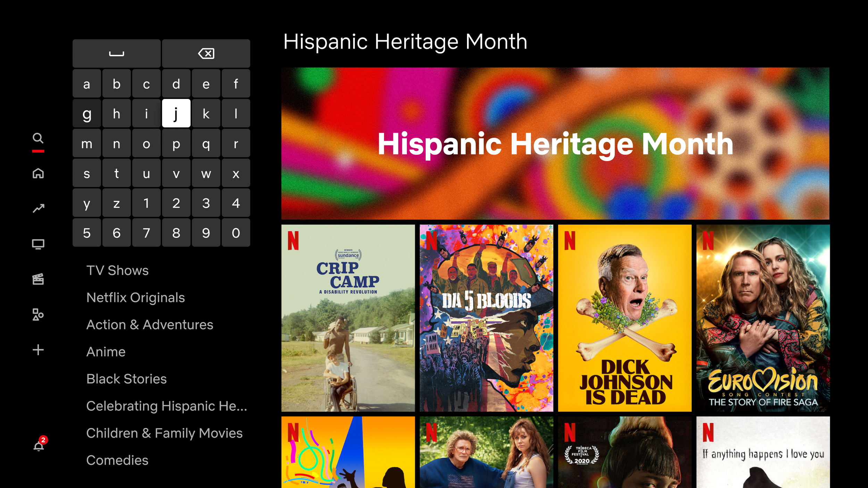Open the Netflix Originals category
The image size is (868, 488).
click(135, 297)
